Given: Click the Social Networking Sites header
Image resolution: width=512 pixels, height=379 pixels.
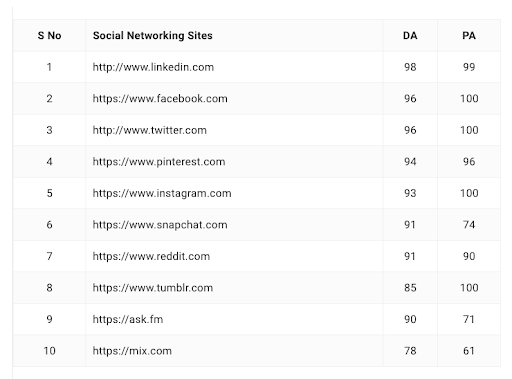Looking at the screenshot, I should click(153, 35).
